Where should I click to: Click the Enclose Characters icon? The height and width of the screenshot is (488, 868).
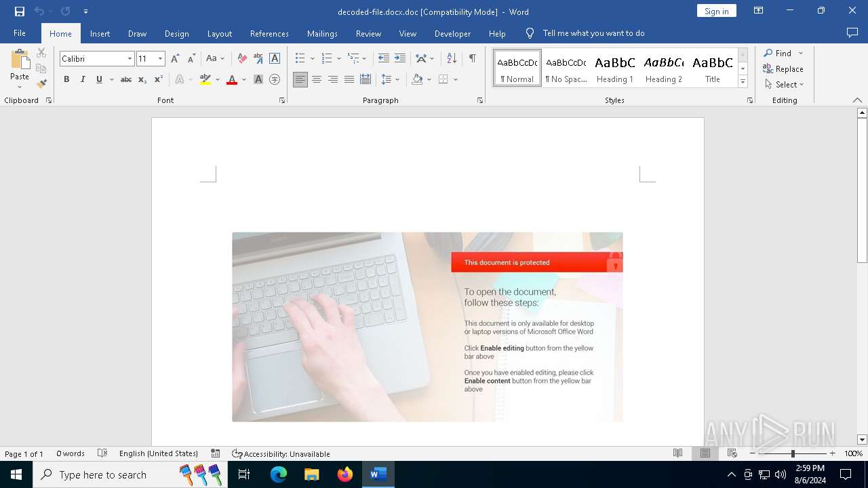pos(275,79)
